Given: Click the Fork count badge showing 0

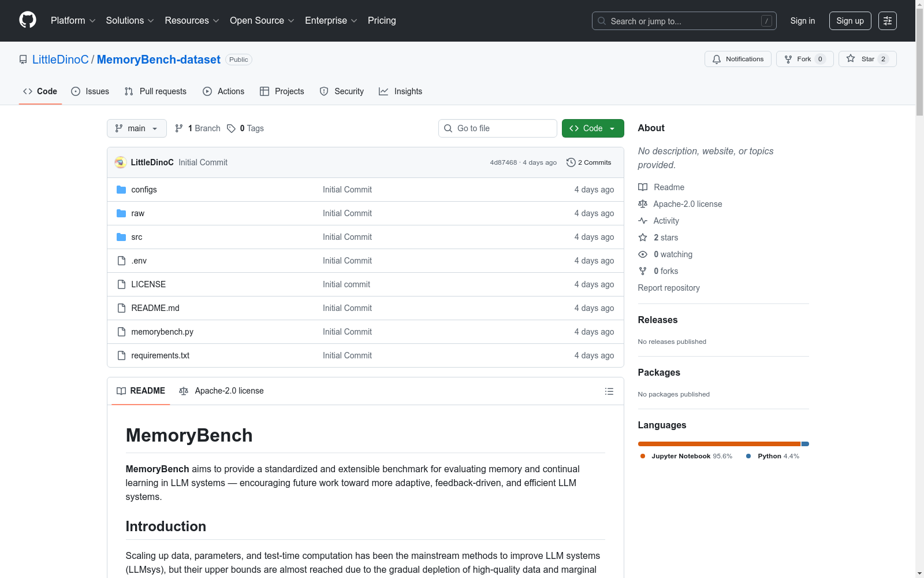Looking at the screenshot, I should coord(820,59).
